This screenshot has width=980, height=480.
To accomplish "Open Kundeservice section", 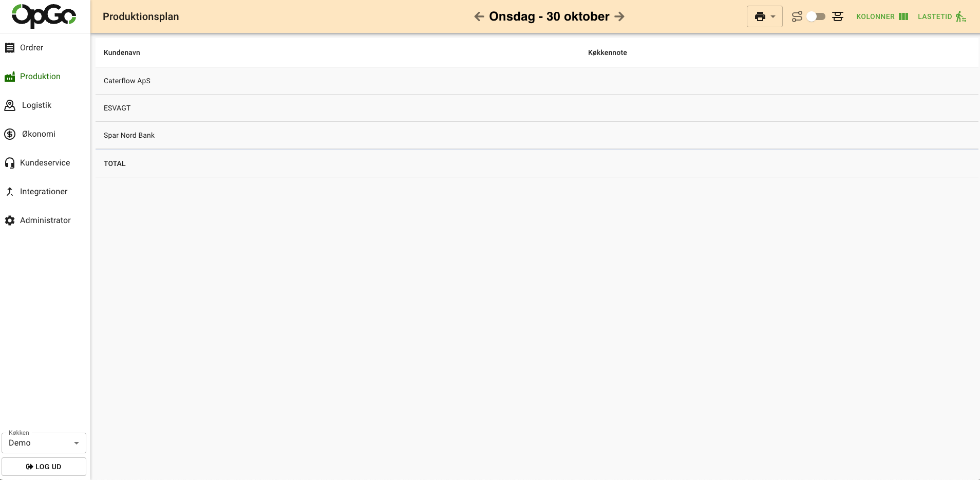I will 45,163.
